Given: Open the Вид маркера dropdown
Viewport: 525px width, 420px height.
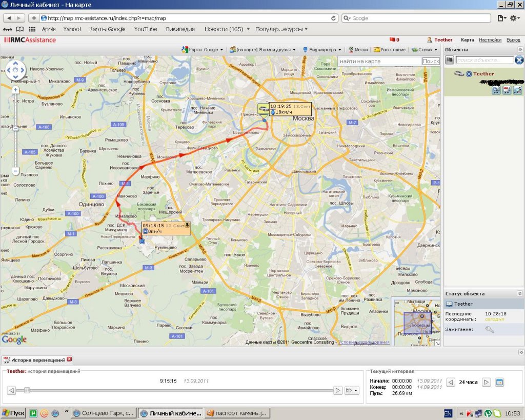Looking at the screenshot, I should 322,50.
